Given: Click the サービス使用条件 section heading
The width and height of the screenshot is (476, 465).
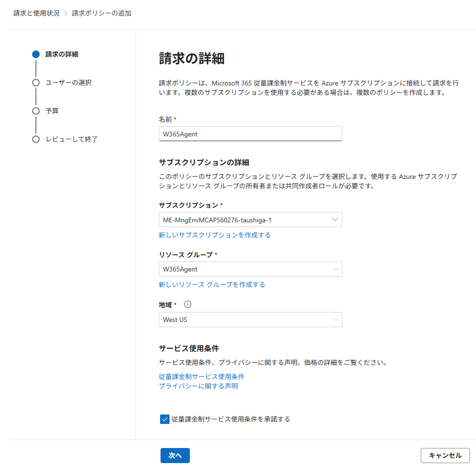Looking at the screenshot, I should [x=189, y=348].
